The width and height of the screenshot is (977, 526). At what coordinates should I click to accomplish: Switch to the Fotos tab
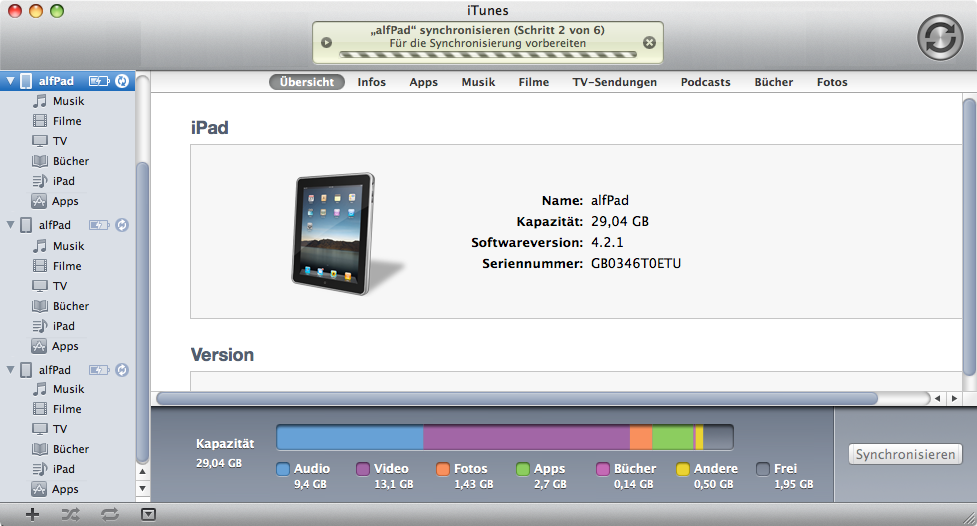click(832, 82)
